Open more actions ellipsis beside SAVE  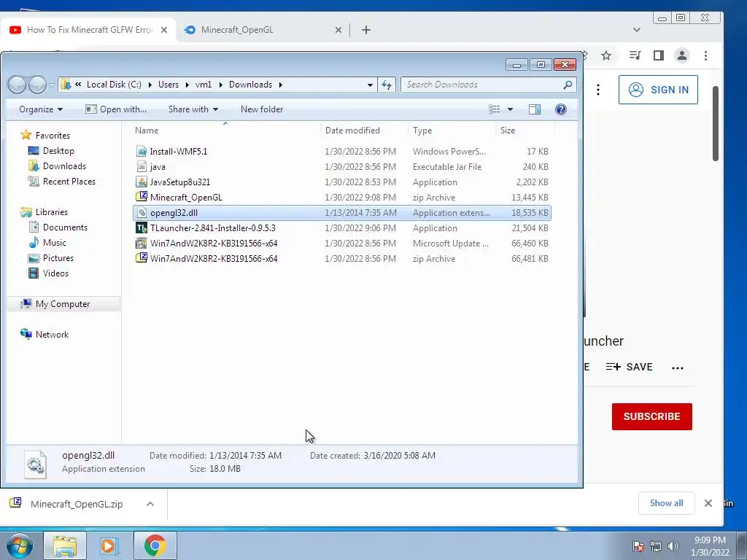click(x=678, y=367)
